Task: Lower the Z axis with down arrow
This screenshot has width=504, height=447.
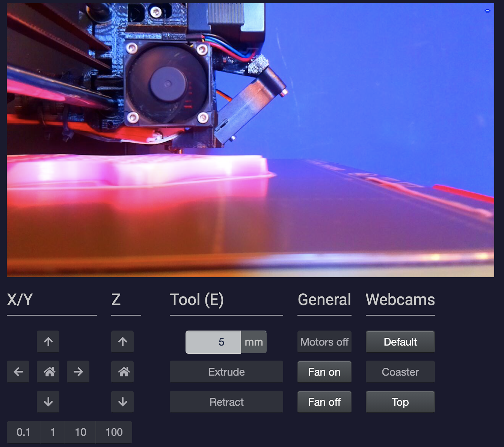Action: point(122,402)
